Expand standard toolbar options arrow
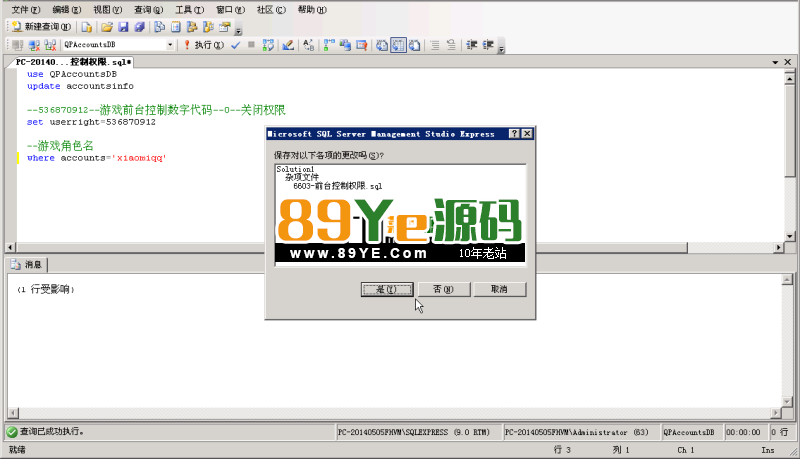The image size is (800, 459). (238, 30)
